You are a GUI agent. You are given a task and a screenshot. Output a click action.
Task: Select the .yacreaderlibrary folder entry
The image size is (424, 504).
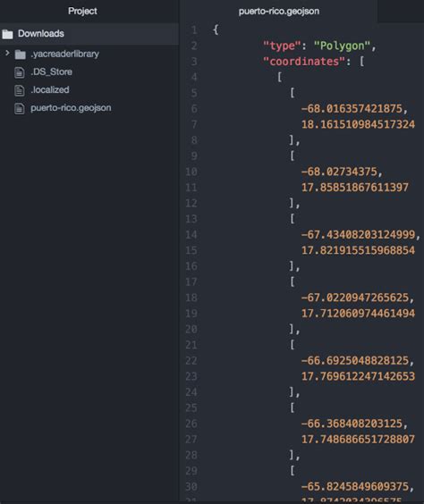pos(64,54)
